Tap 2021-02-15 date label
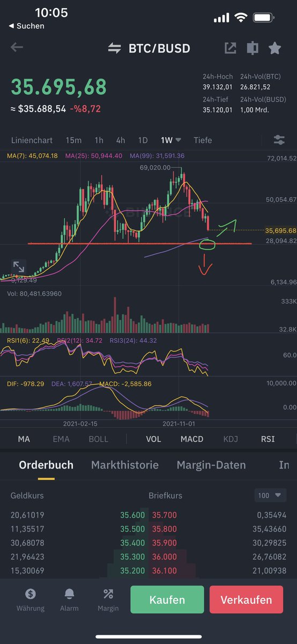Viewport: 297px width, 644px height. click(x=79, y=423)
